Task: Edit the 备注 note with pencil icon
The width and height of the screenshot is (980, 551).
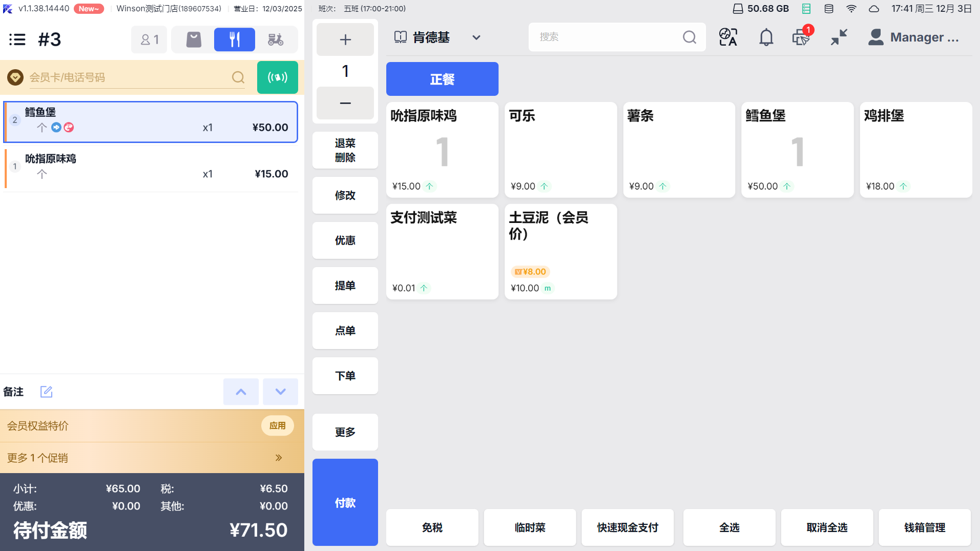Action: click(x=46, y=392)
